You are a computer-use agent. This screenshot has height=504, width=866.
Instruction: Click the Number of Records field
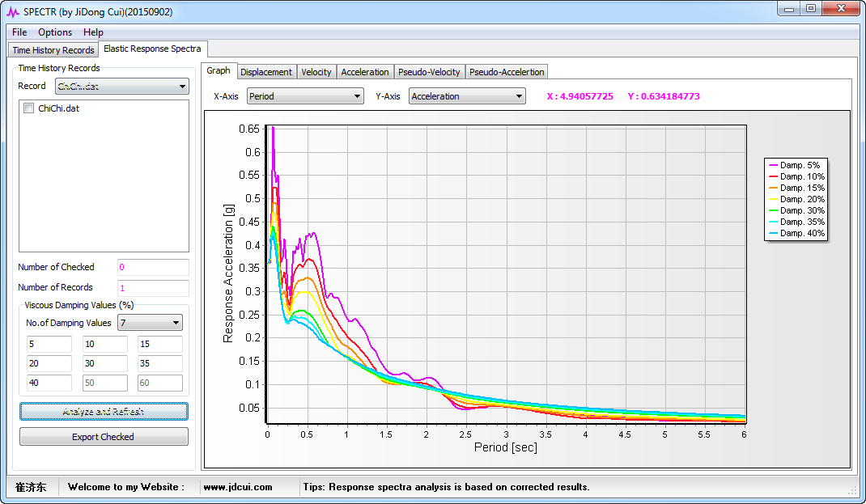pyautogui.click(x=153, y=288)
